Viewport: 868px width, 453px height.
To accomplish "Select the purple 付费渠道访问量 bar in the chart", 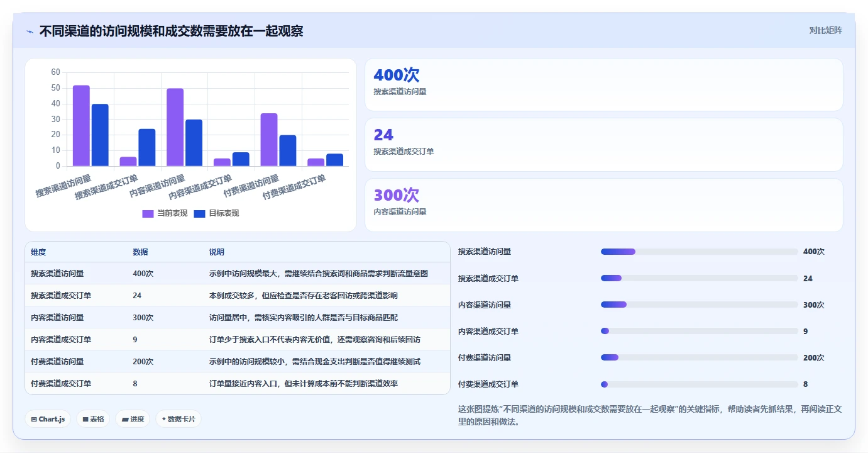I will [269, 140].
